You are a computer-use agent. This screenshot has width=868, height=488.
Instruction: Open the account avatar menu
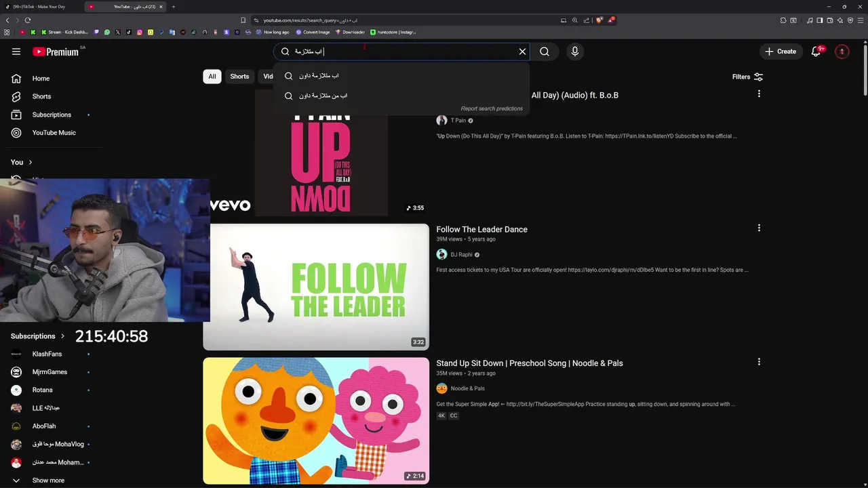coord(842,52)
